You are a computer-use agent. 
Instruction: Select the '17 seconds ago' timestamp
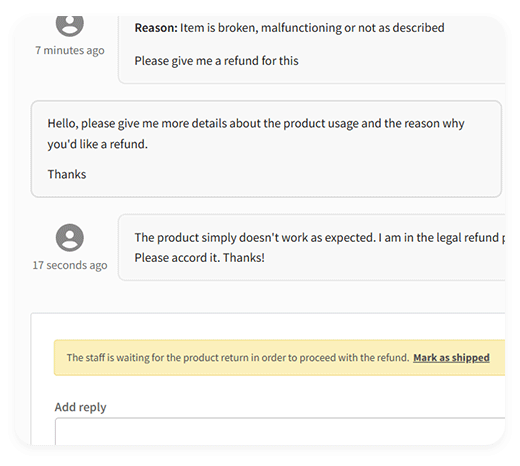click(70, 265)
